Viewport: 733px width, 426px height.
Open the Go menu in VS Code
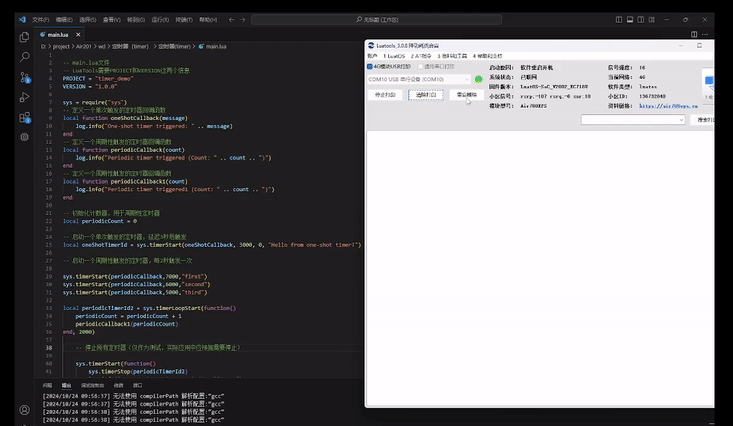coord(136,20)
